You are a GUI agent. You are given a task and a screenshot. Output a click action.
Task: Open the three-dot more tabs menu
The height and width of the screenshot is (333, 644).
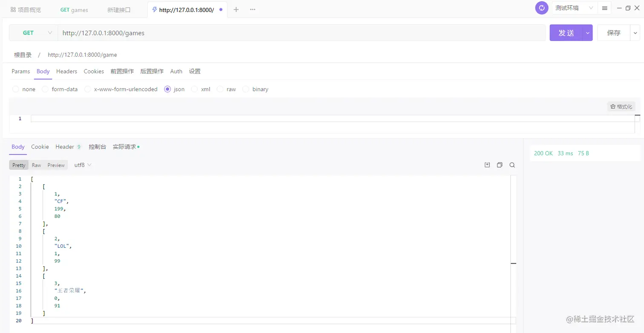coord(253,9)
